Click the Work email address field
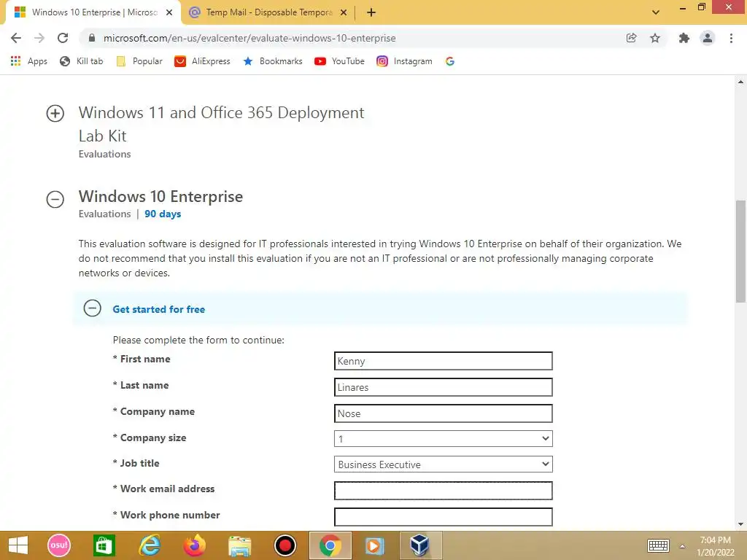 [x=443, y=491]
